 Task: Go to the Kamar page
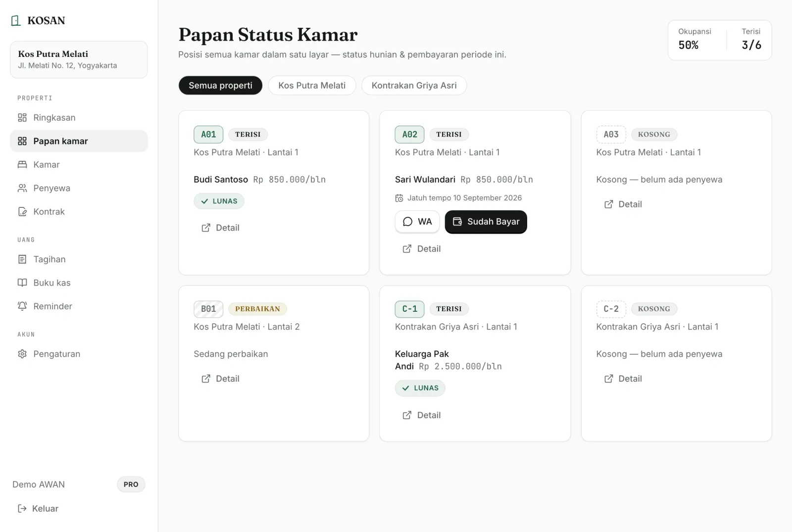click(79, 165)
